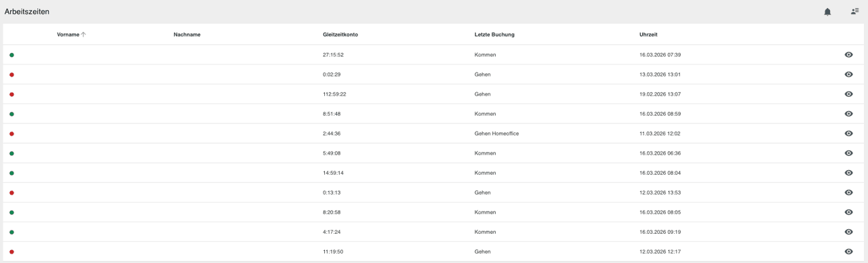Image resolution: width=868 pixels, height=263 pixels.
Task: View details for the 14:59:14 row
Action: pos(848,173)
